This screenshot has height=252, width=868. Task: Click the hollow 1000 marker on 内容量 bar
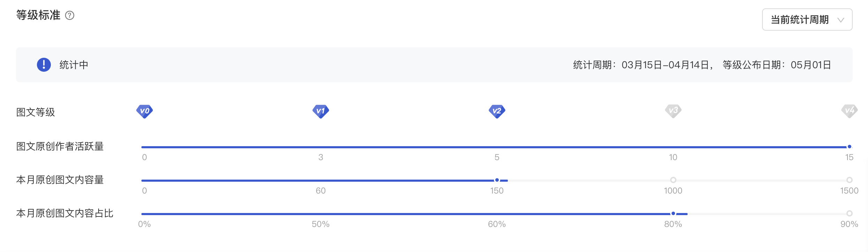(x=673, y=180)
